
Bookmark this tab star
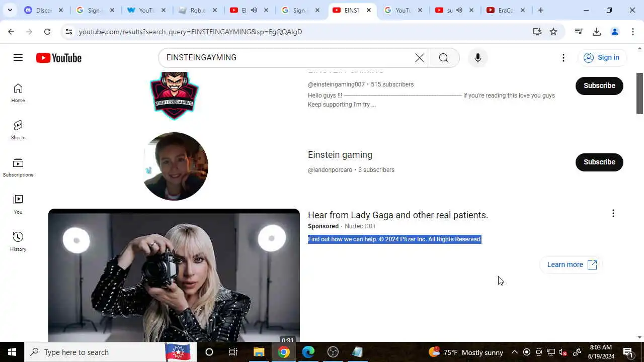[x=553, y=32]
